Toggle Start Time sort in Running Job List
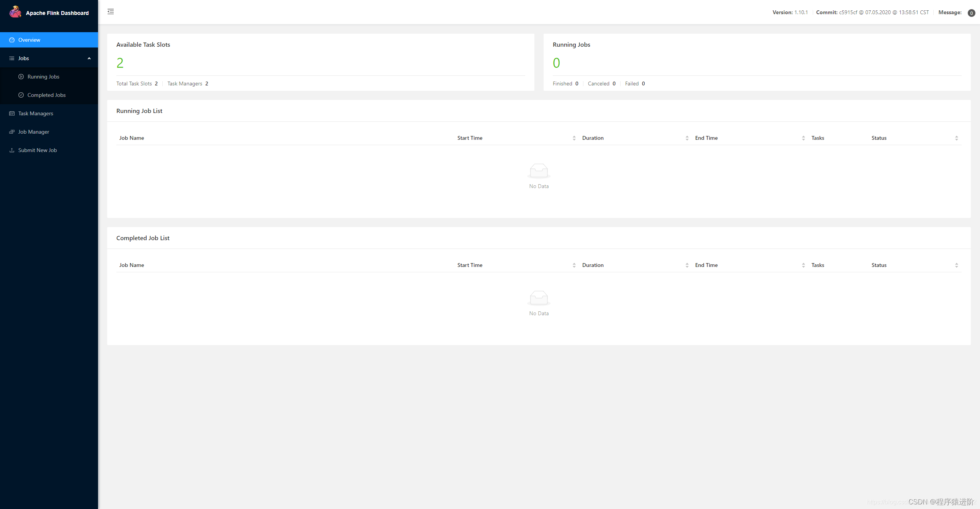 pyautogui.click(x=573, y=137)
